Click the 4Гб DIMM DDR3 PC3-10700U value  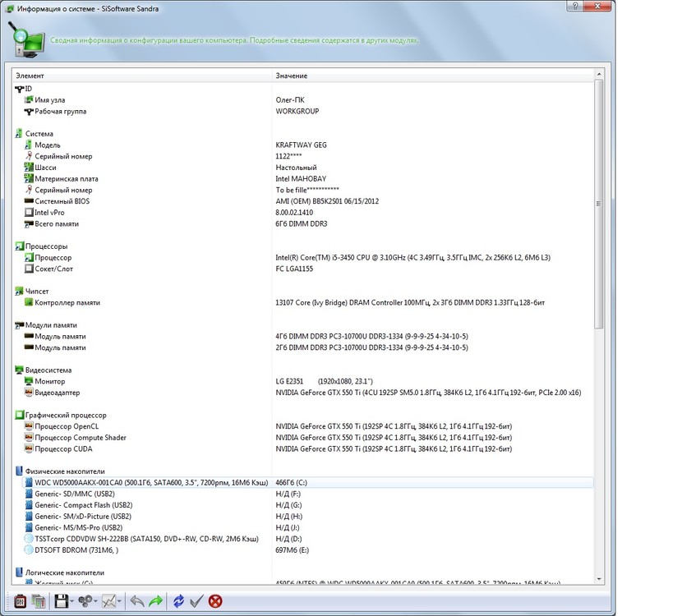coord(372,337)
